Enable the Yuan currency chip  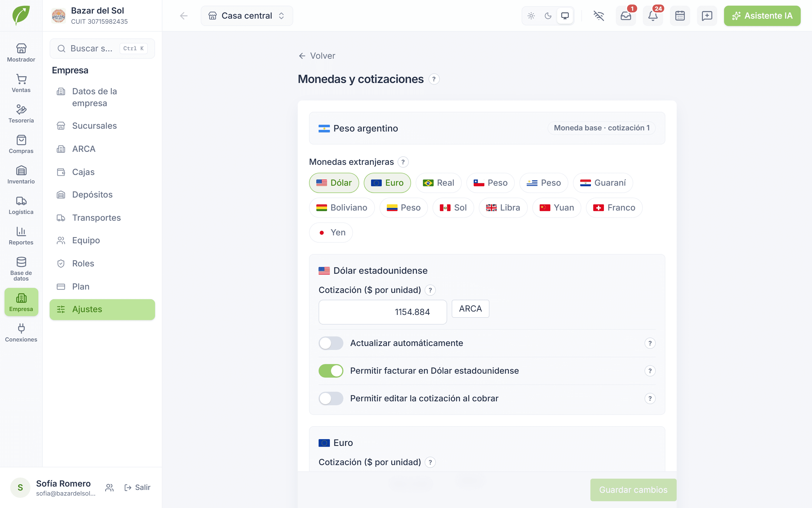click(557, 208)
